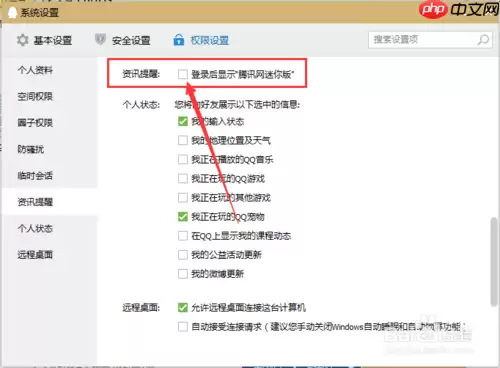Image resolution: width=500 pixels, height=368 pixels.
Task: Open the 安全设置 tab
Action: pyautogui.click(x=122, y=40)
